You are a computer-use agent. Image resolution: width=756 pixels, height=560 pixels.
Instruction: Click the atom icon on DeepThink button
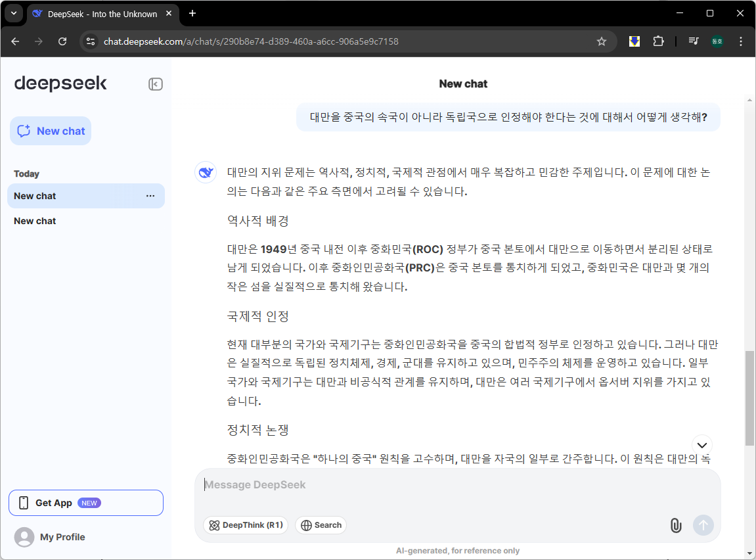215,525
